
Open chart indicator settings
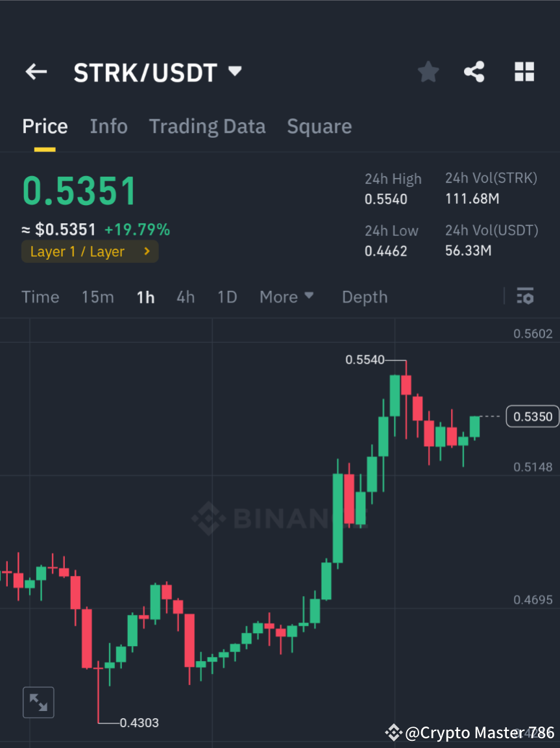(x=525, y=296)
